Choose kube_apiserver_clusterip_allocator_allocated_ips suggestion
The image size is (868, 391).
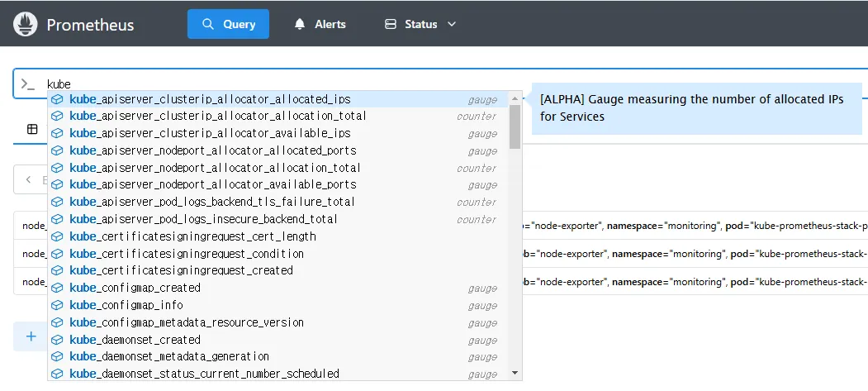pos(210,99)
